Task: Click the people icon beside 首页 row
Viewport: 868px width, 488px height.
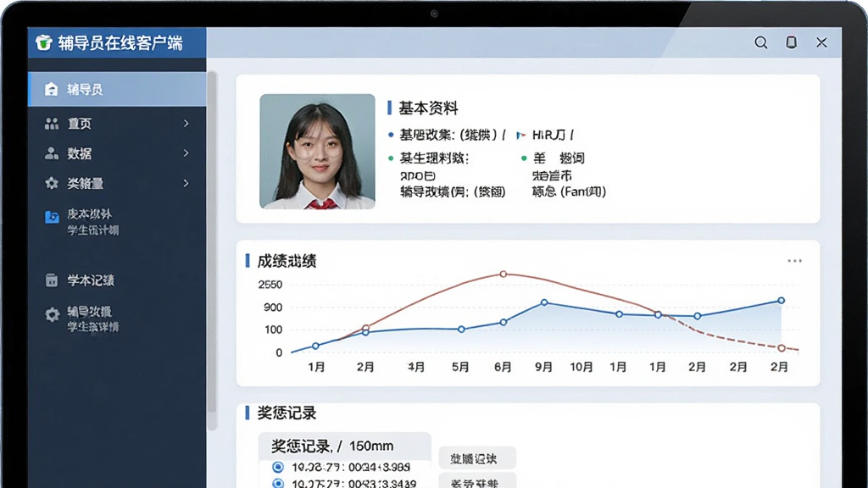Action: click(52, 124)
